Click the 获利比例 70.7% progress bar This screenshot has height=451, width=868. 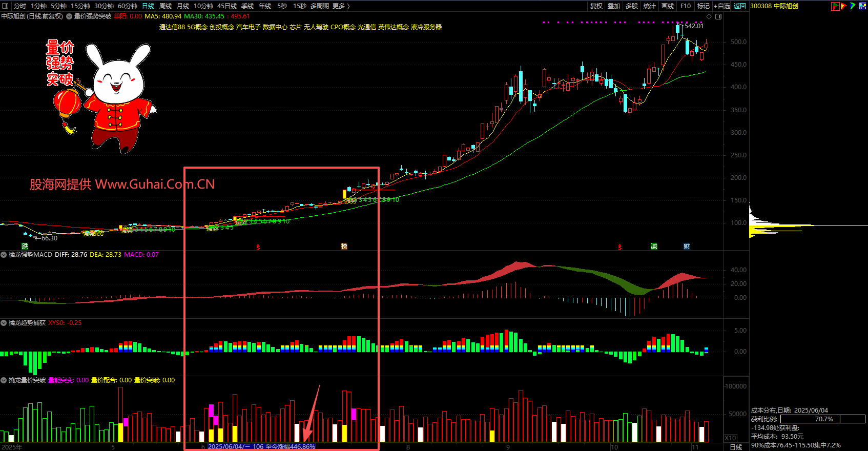pos(823,419)
